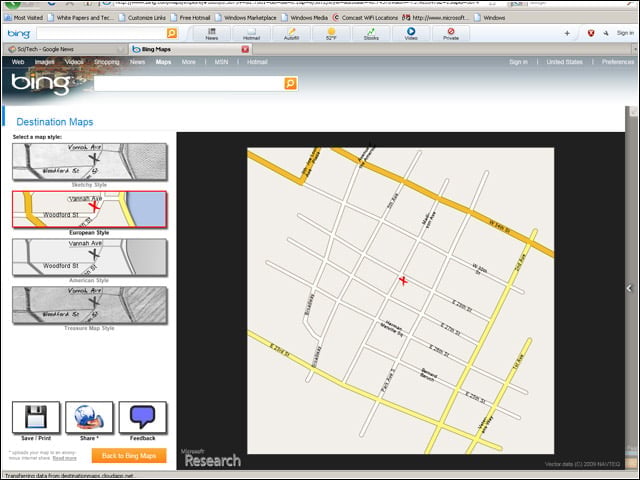640x480 pixels.
Task: Open the Free Hotmail bookmark
Action: point(191,18)
